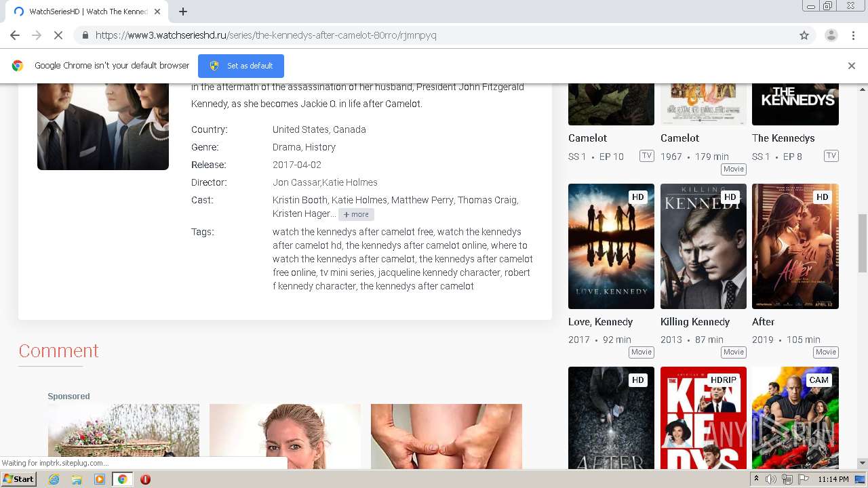868x488 pixels.
Task: Click the Comment section heading
Action: [x=58, y=350]
